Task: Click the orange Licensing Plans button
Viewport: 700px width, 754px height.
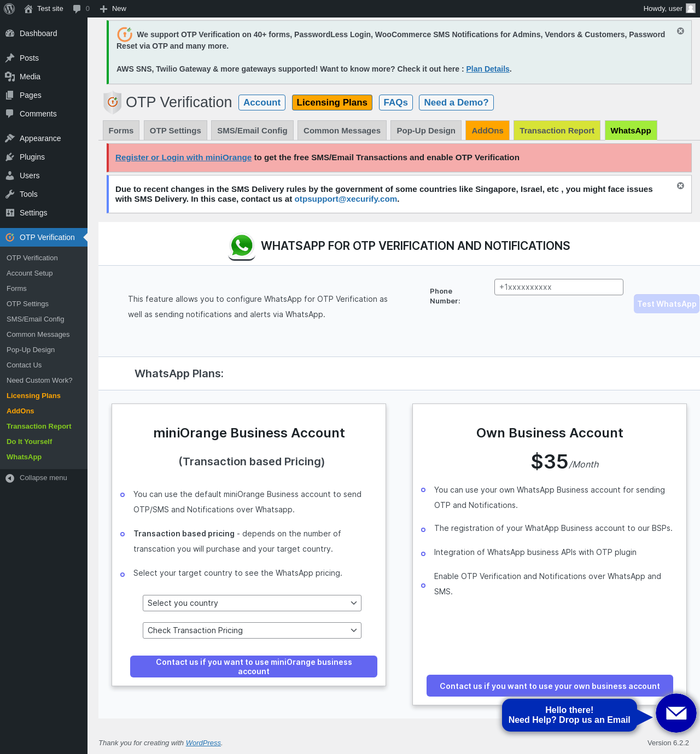Action: click(332, 103)
